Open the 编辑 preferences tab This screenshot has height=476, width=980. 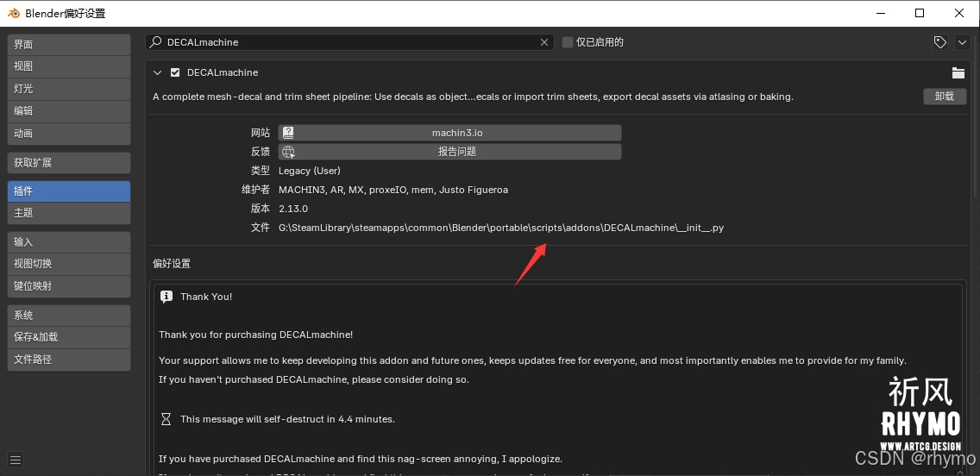69,111
